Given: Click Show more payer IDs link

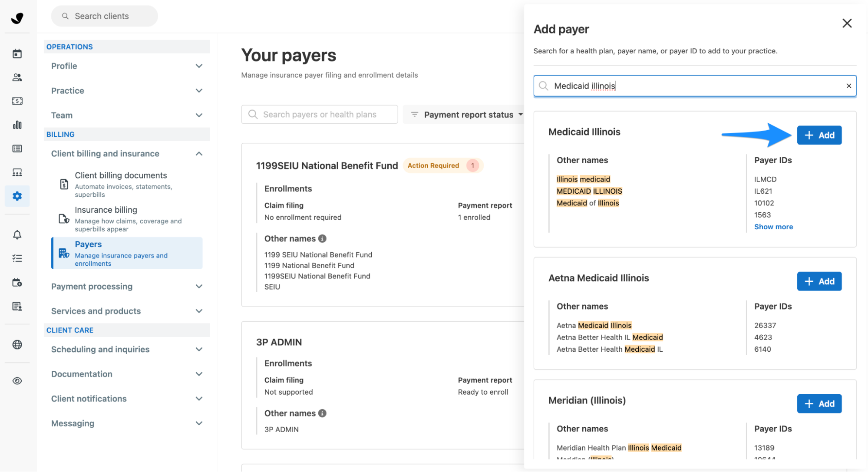Looking at the screenshot, I should click(773, 227).
